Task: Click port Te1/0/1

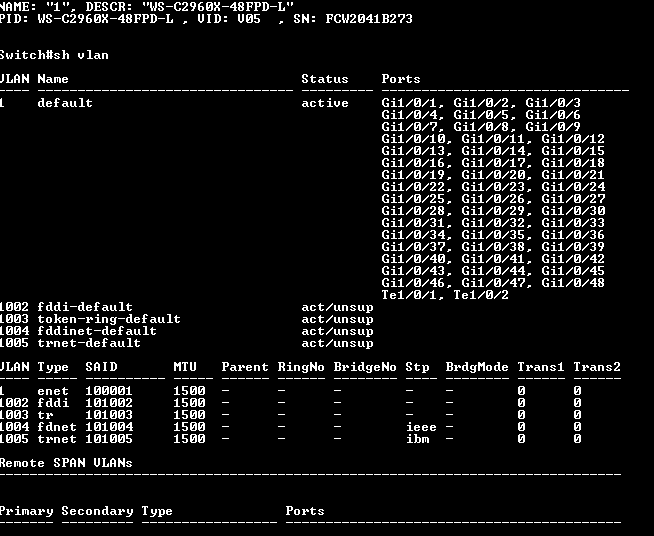Action: (x=409, y=295)
